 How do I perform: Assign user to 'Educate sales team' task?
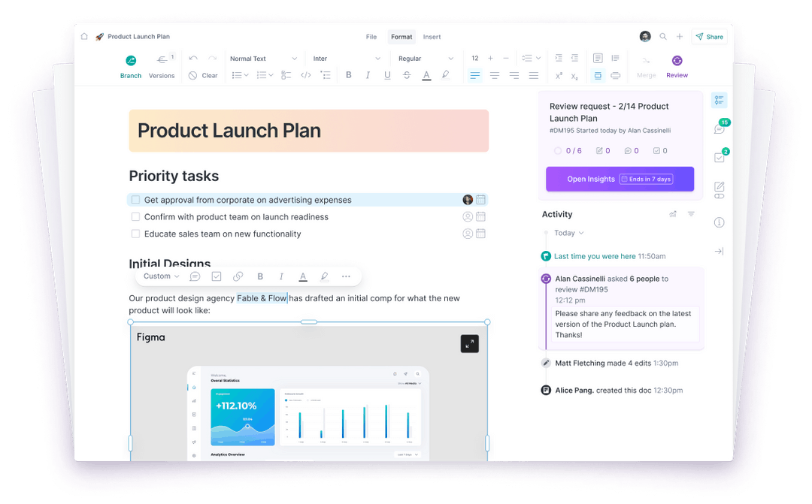click(468, 234)
